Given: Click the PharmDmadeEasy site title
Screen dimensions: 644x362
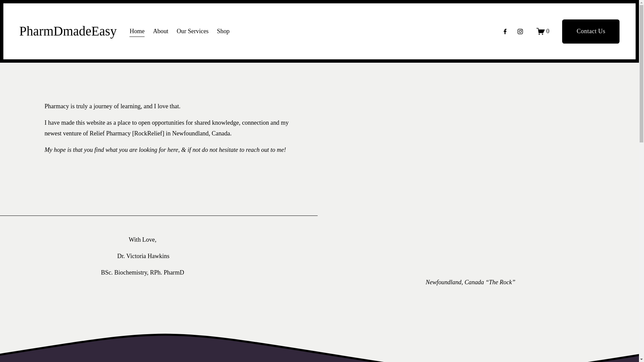Looking at the screenshot, I should tap(68, 31).
